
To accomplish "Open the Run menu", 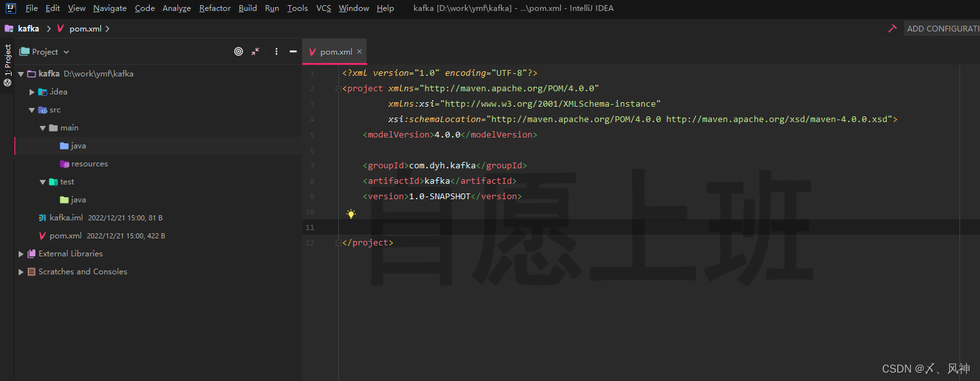I will (x=272, y=8).
